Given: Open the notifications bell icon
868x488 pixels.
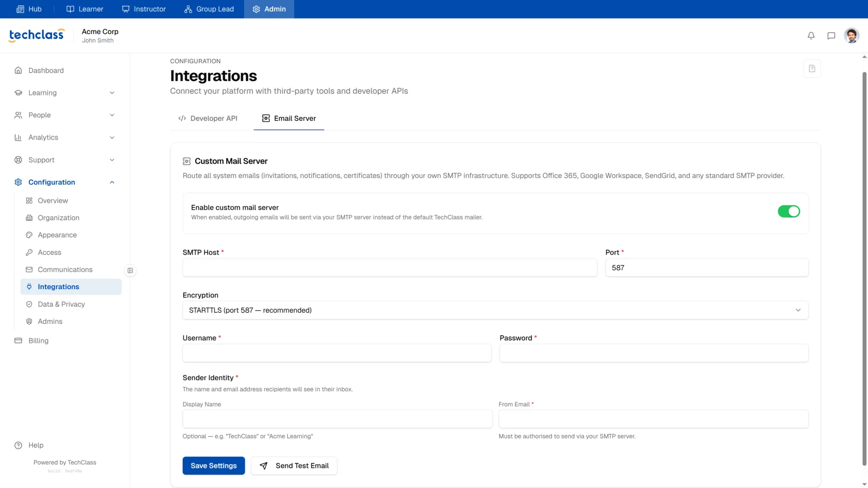Looking at the screenshot, I should [811, 36].
